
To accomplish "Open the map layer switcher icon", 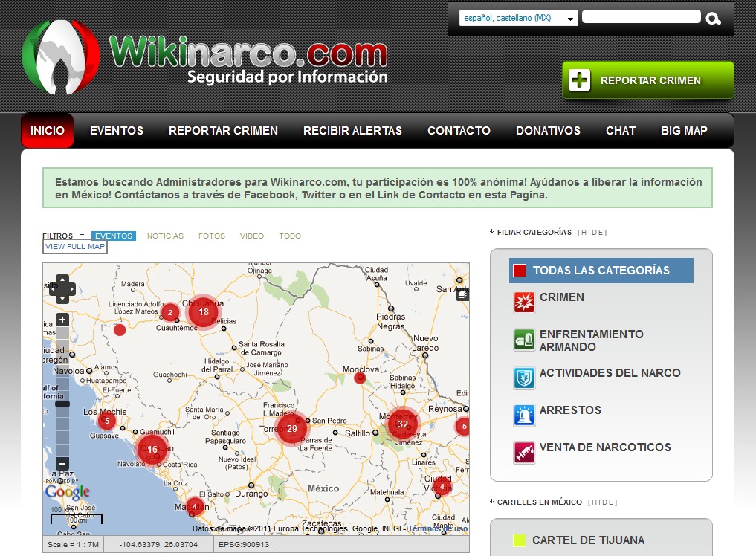I will click(462, 294).
